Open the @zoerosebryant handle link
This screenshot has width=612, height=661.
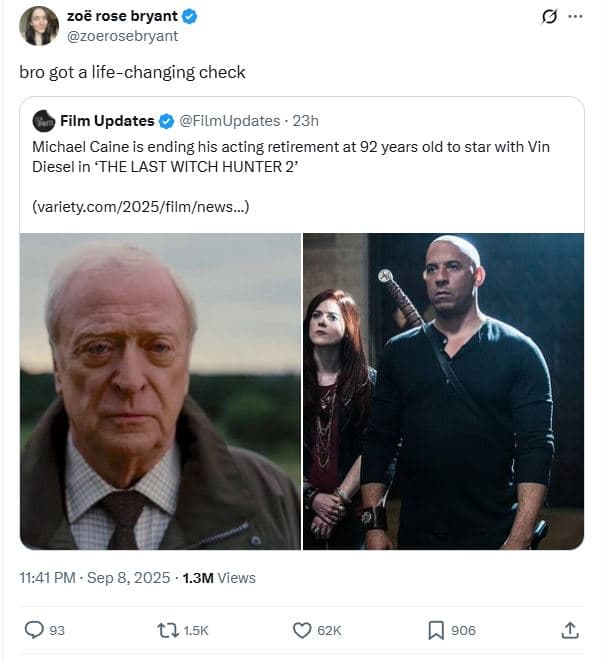(x=122, y=36)
